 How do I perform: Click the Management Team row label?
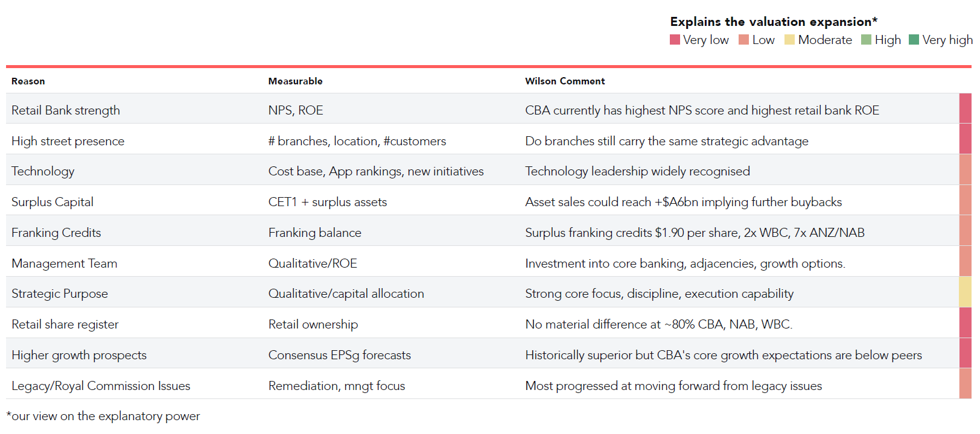(65, 263)
